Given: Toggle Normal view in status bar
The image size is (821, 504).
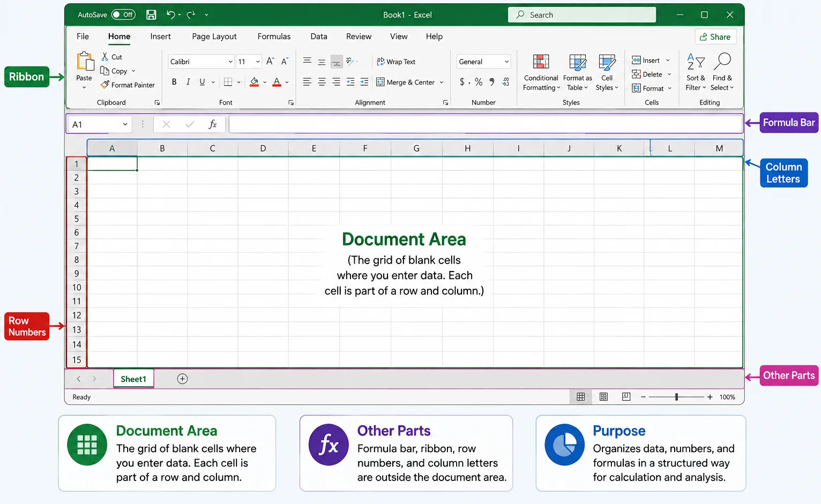Looking at the screenshot, I should 581,397.
